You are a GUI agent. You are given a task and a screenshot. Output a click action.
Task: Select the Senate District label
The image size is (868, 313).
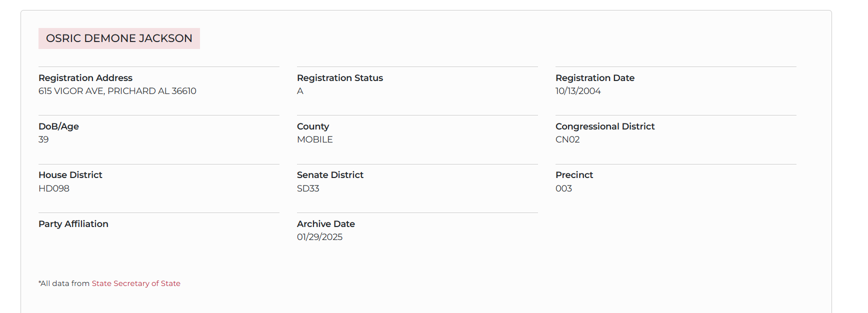point(330,175)
